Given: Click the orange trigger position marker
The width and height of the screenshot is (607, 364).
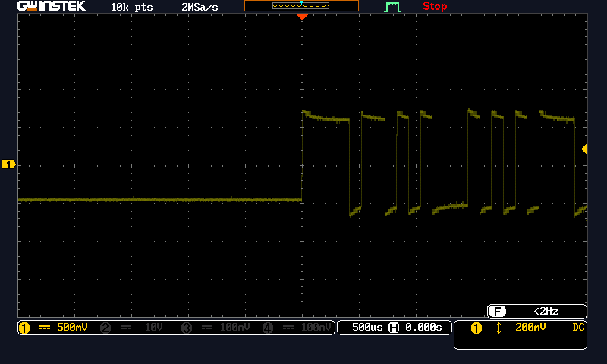Looking at the screenshot, I should pyautogui.click(x=302, y=17).
